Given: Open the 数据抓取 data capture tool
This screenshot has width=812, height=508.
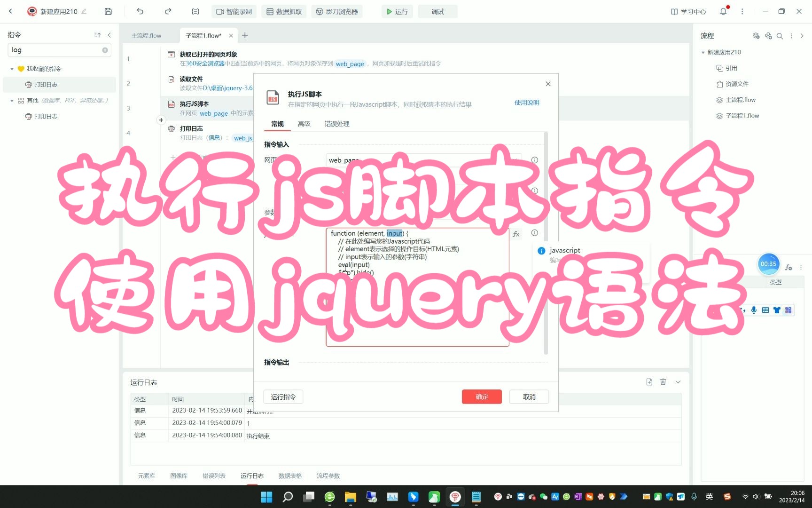Looking at the screenshot, I should pyautogui.click(x=284, y=11).
